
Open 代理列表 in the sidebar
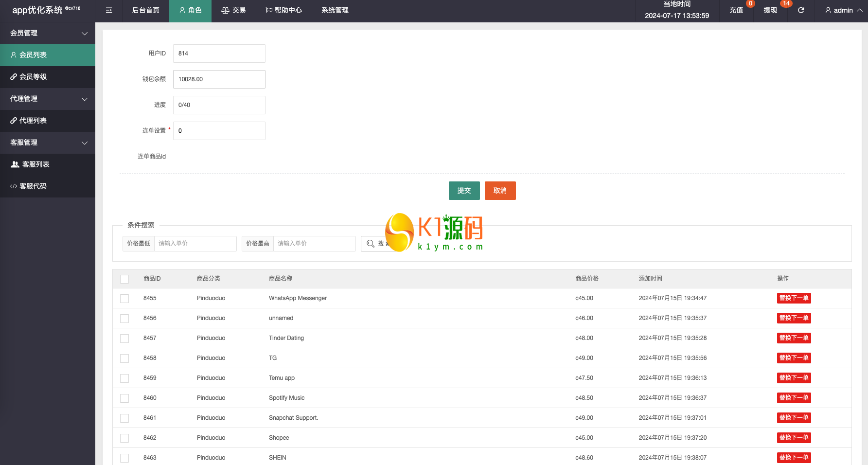(x=33, y=121)
